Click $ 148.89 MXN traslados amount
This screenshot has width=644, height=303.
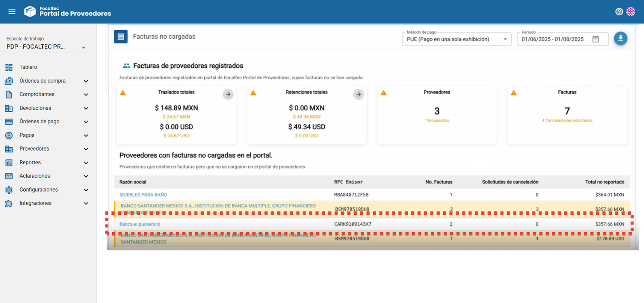coord(176,108)
